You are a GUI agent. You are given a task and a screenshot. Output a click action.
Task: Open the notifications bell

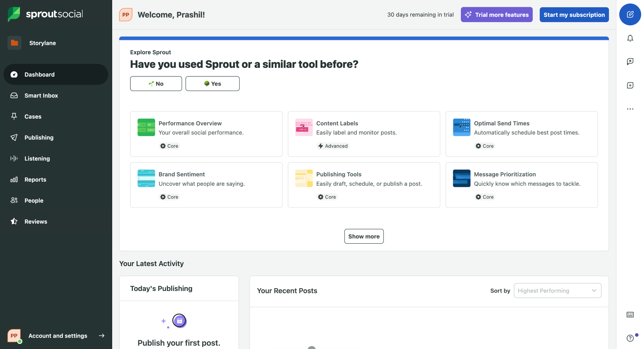(x=630, y=38)
